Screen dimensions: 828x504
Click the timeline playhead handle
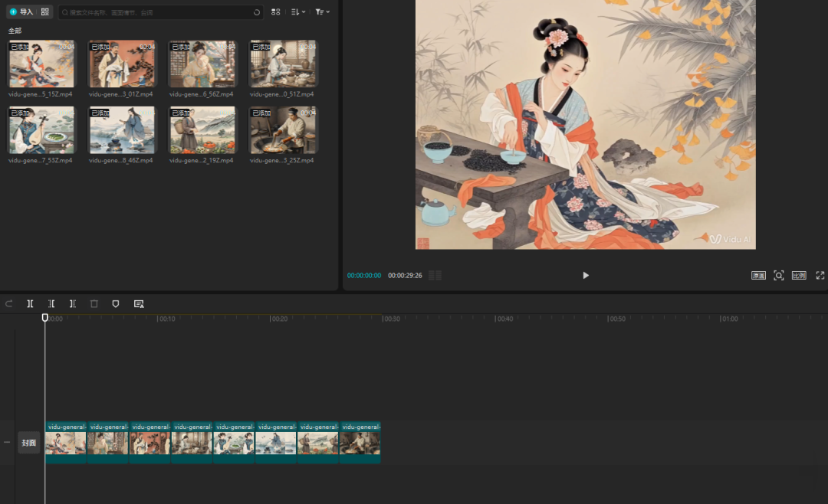coord(45,317)
